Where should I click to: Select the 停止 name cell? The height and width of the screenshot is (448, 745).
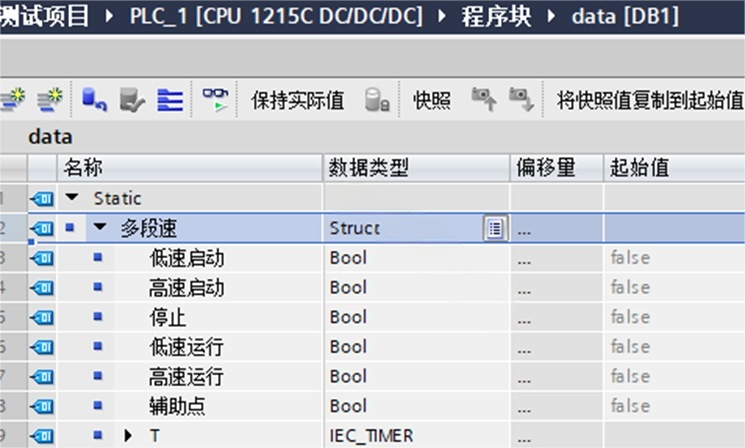(x=167, y=317)
